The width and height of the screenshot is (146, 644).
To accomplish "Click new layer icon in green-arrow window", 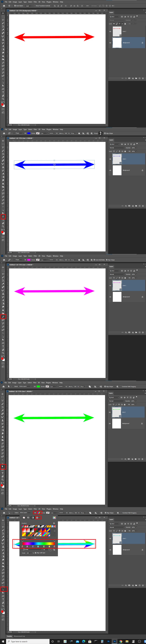I will pyautogui.click(x=139, y=459).
